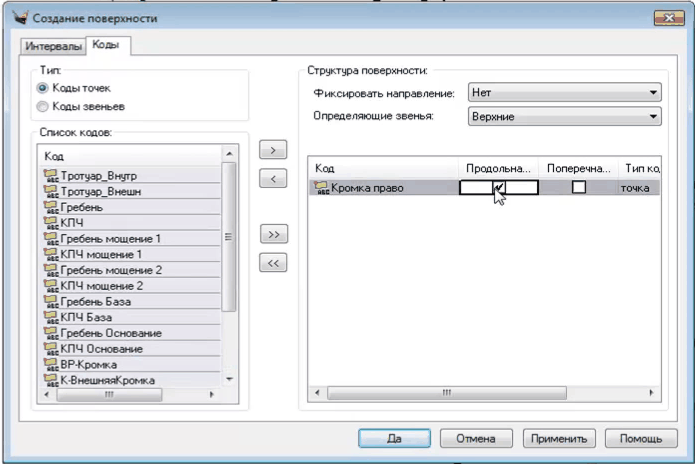
Task: Click the Кромка право row icon
Action: click(322, 187)
